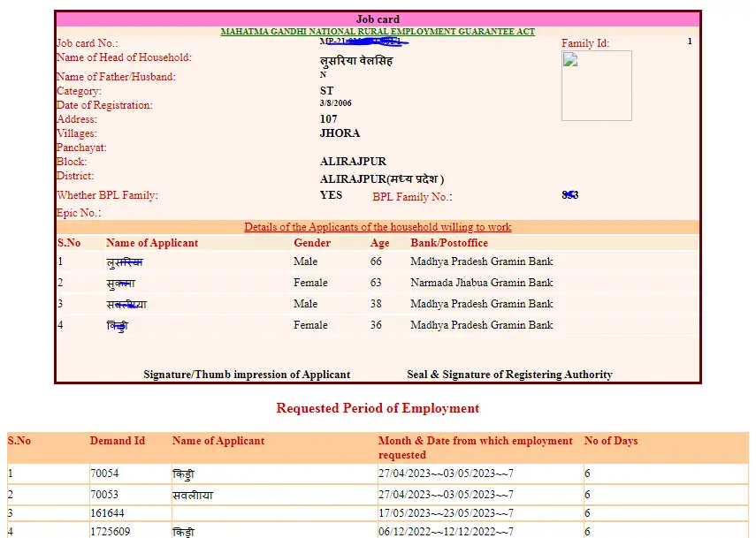Click 'Seal & Signature of Registering Authority' text
Screen dimensions: 756x538
point(509,375)
